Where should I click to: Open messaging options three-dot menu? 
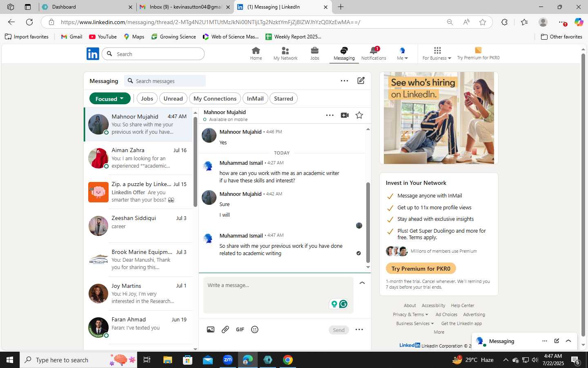pyautogui.click(x=344, y=81)
